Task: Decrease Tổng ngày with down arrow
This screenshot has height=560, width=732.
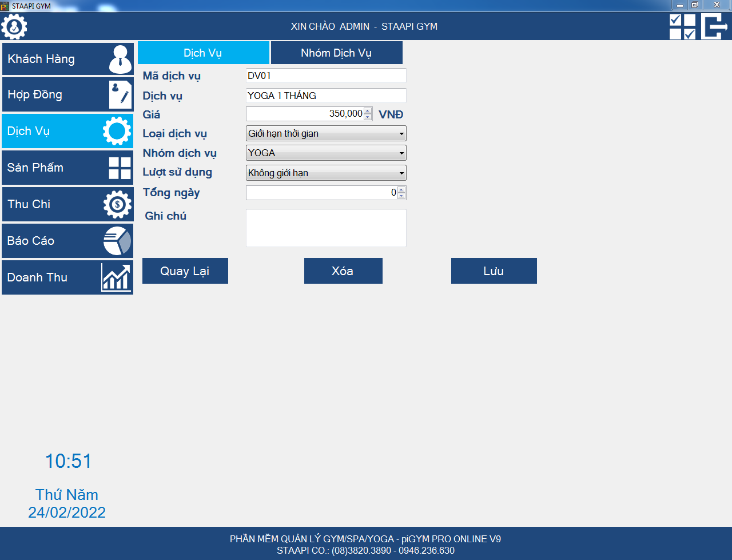Action: (401, 196)
